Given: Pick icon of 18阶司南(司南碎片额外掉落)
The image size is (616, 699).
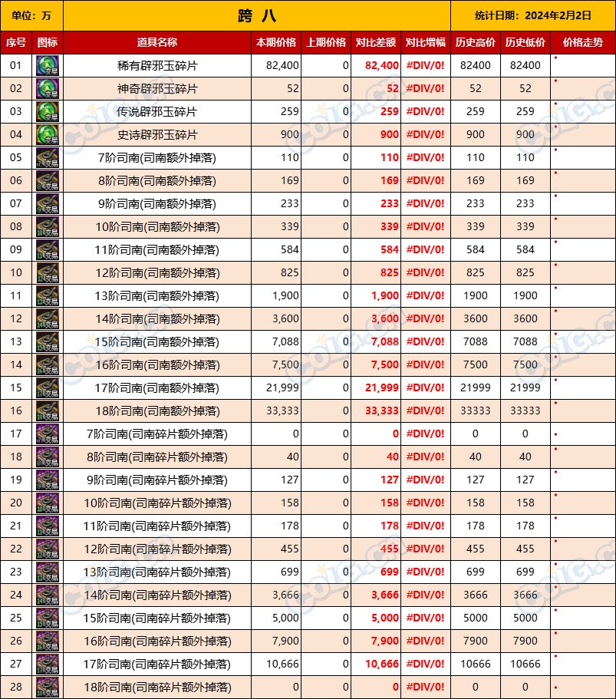Looking at the screenshot, I should [x=48, y=687].
